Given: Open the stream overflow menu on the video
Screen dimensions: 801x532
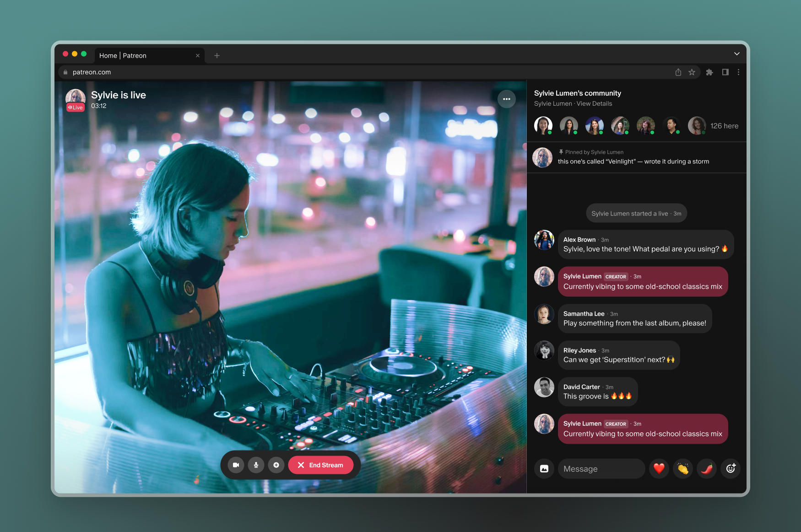Looking at the screenshot, I should (507, 99).
